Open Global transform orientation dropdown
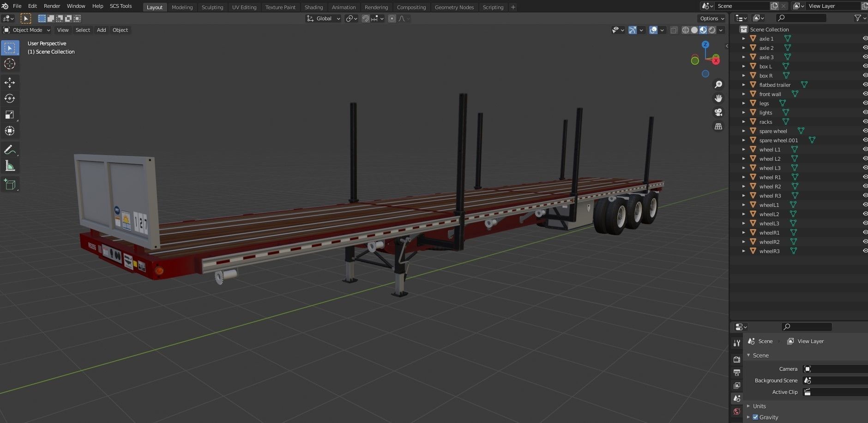 point(323,18)
